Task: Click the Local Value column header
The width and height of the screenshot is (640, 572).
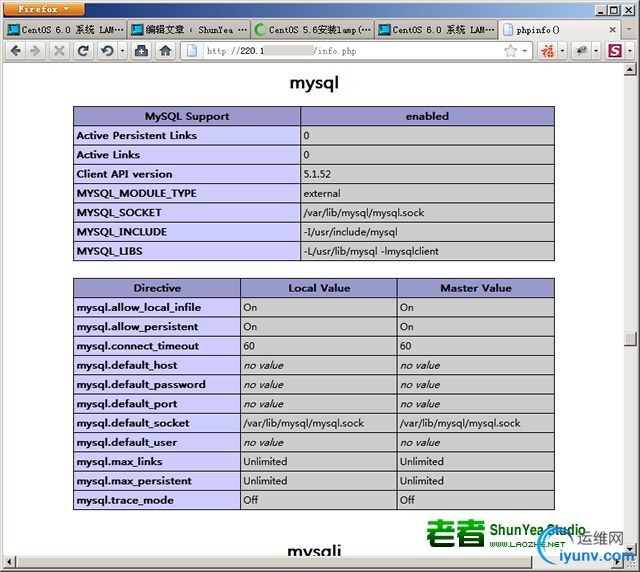Action: click(x=319, y=288)
